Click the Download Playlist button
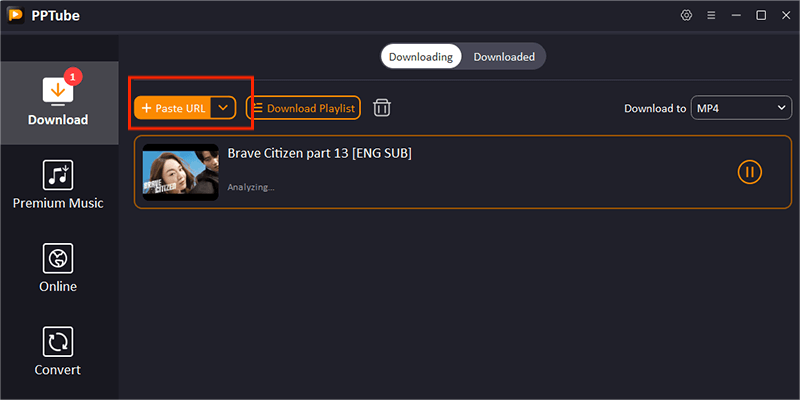Viewport: 800px width, 400px height. click(303, 108)
